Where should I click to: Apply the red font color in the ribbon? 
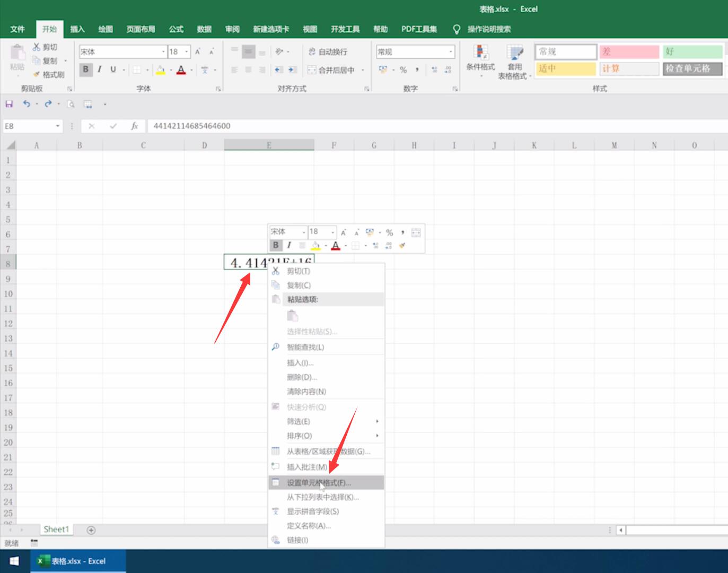(x=181, y=70)
